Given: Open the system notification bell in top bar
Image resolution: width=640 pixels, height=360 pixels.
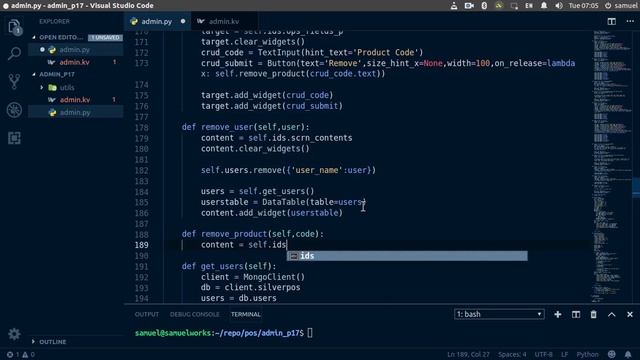Looking at the screenshot, I should click(x=544, y=5).
